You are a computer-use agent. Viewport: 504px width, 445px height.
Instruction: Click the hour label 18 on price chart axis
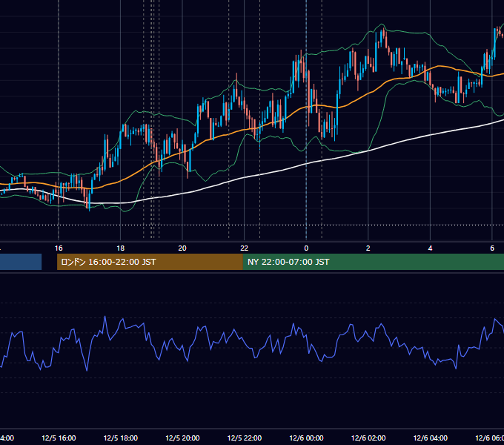(x=121, y=248)
